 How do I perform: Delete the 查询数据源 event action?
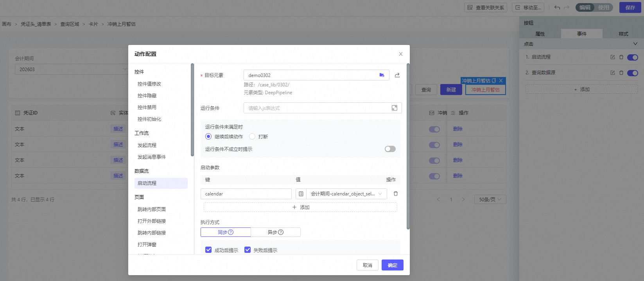click(621, 73)
